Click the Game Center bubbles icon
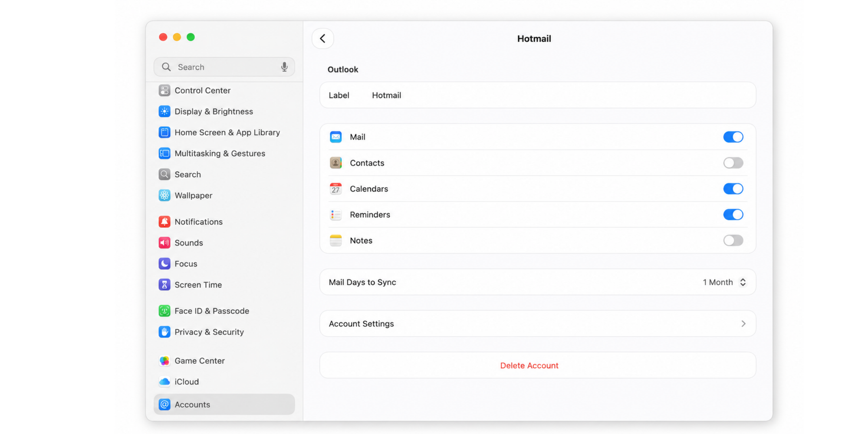Screen dimensions: 868x434 pyautogui.click(x=164, y=361)
